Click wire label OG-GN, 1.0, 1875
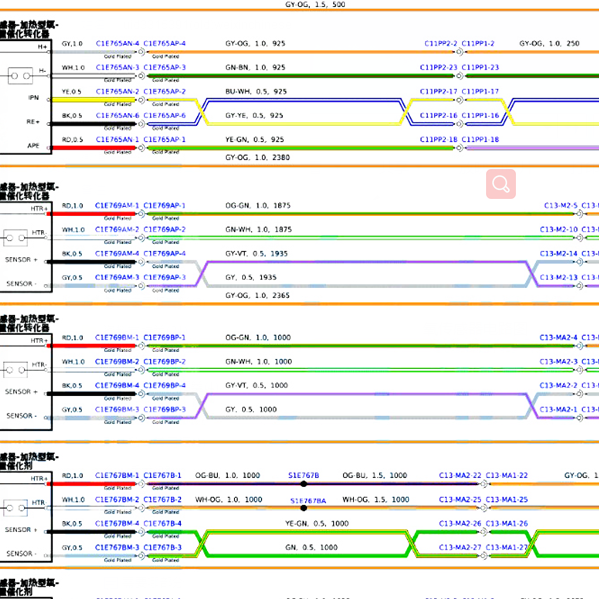Image resolution: width=599 pixels, height=599 pixels. click(x=258, y=206)
